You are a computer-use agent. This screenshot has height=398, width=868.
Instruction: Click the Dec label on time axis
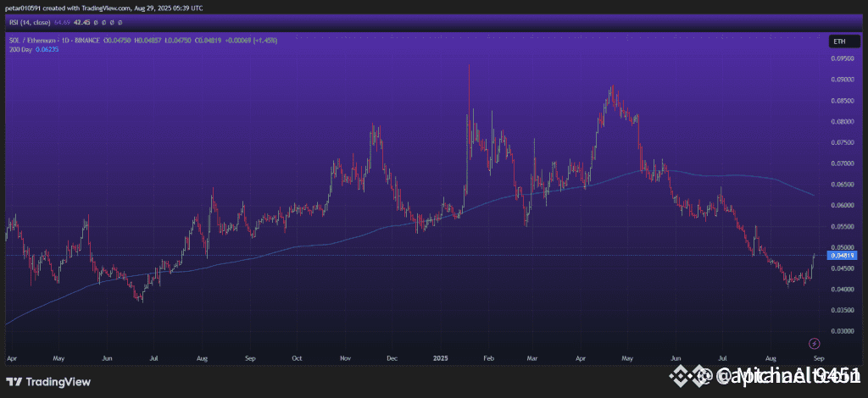tap(392, 357)
